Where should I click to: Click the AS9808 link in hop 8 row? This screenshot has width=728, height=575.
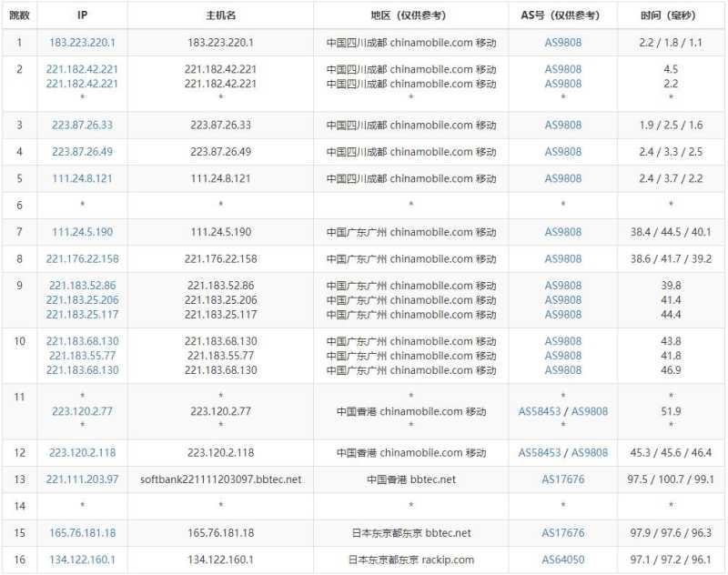tap(562, 259)
